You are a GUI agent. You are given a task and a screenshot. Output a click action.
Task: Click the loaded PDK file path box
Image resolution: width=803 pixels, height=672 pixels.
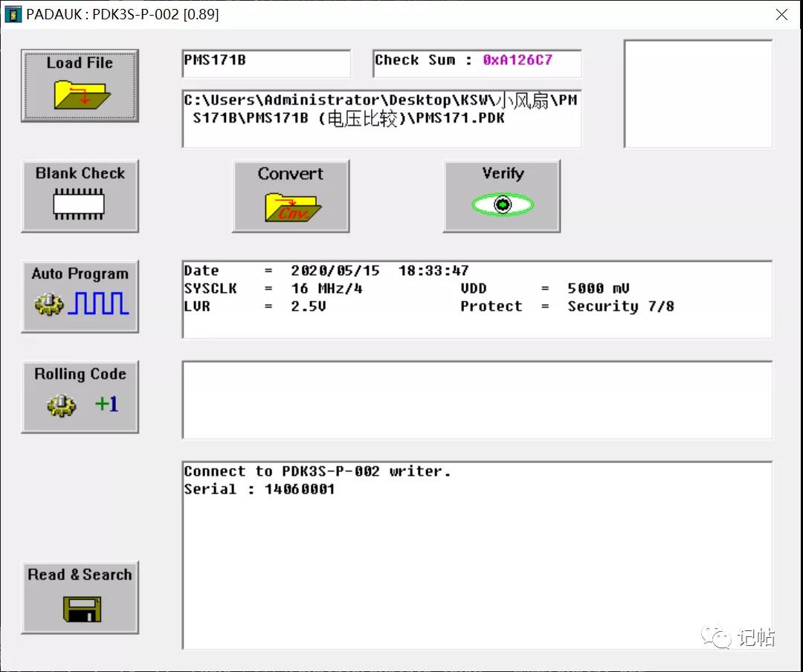pyautogui.click(x=381, y=119)
